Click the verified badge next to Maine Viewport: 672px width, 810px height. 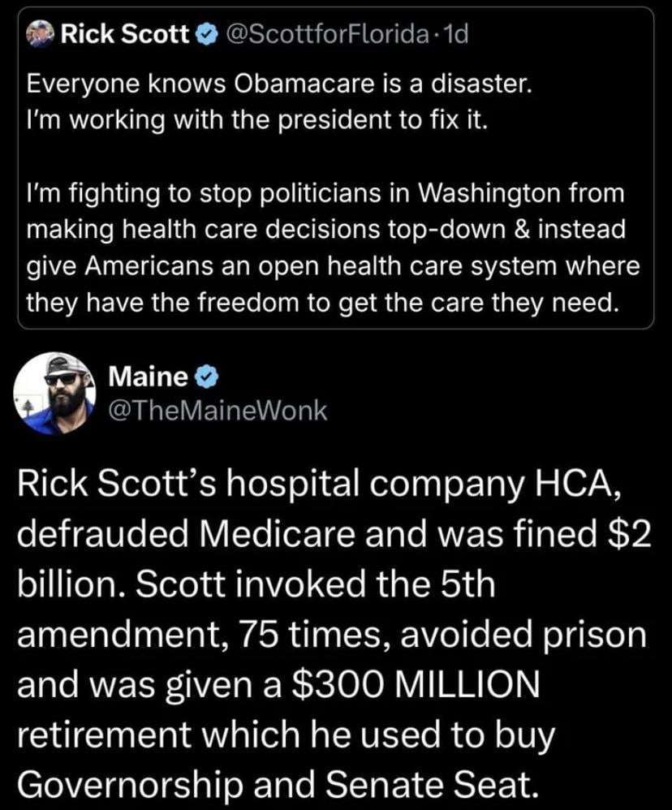207,376
